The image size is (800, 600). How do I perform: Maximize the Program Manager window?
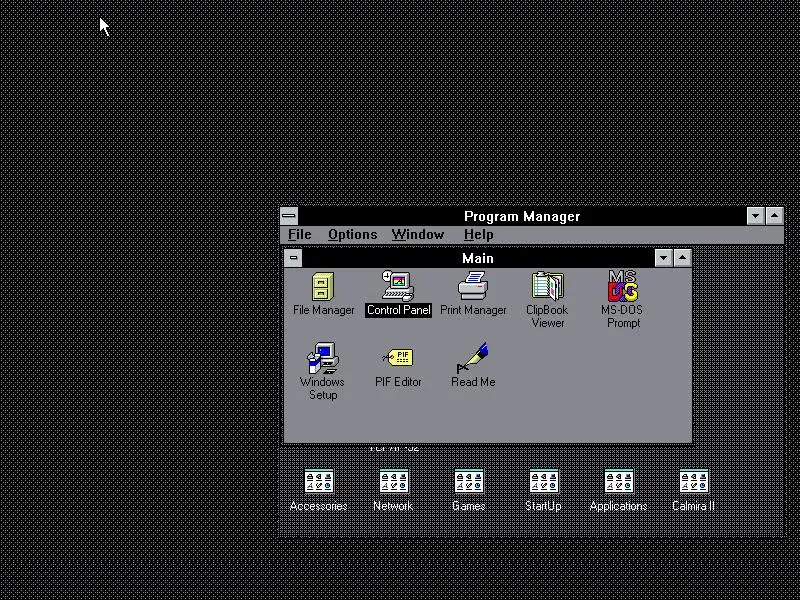[774, 216]
